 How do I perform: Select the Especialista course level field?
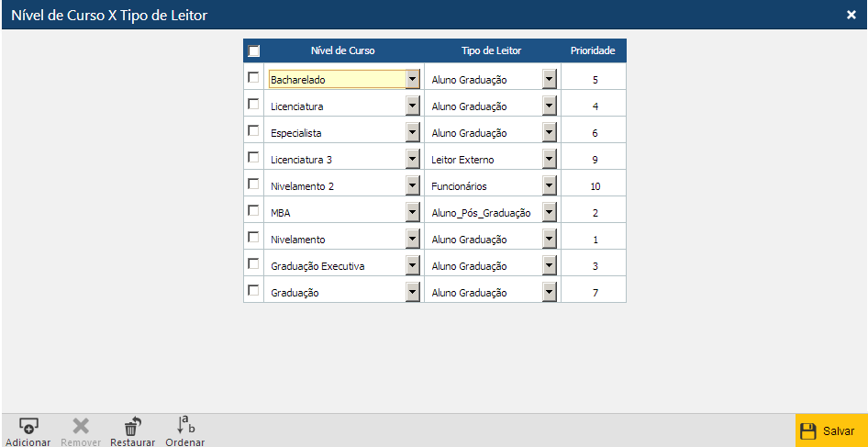coord(335,133)
